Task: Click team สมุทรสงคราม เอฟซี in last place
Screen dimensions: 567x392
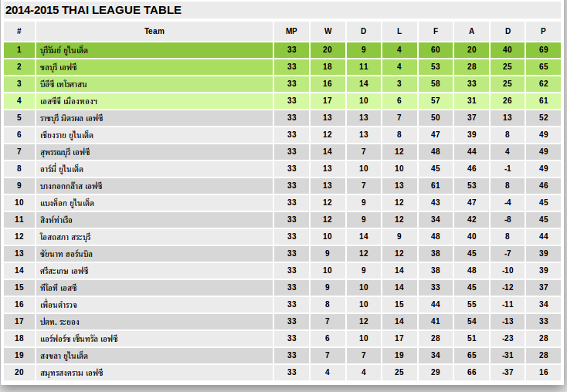Action: pos(71,373)
